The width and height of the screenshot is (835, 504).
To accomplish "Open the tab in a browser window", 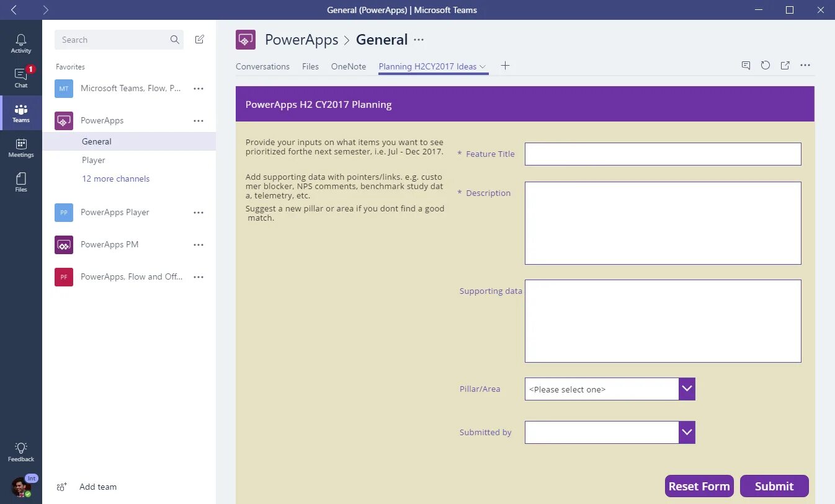I will [785, 65].
